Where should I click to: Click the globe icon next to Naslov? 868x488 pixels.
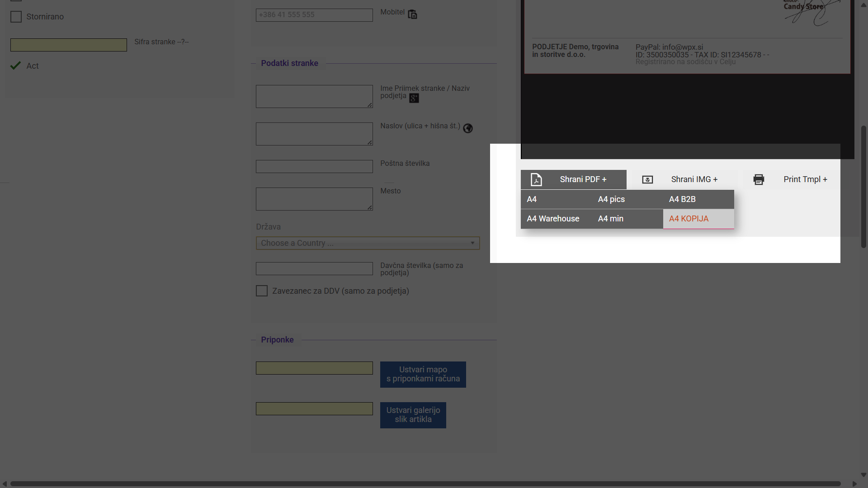[468, 128]
